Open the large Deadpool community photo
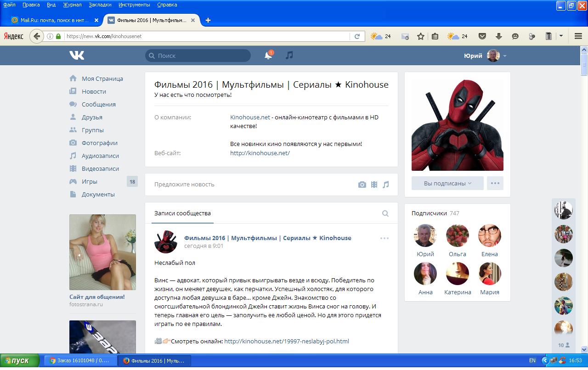Viewport: 588px width, 370px height. pos(458,125)
